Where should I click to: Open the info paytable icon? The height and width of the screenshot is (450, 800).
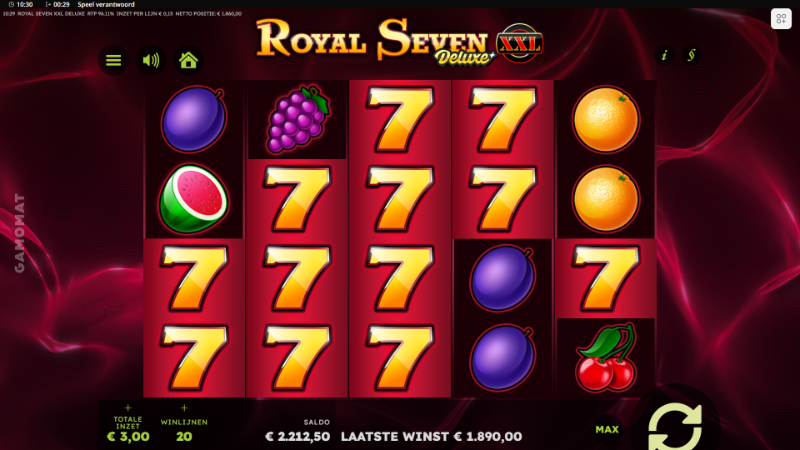664,55
